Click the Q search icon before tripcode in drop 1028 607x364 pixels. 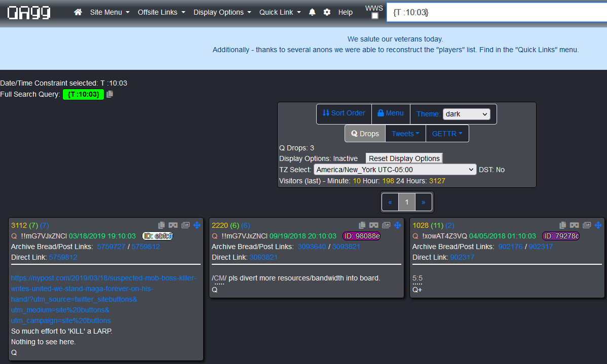415,236
